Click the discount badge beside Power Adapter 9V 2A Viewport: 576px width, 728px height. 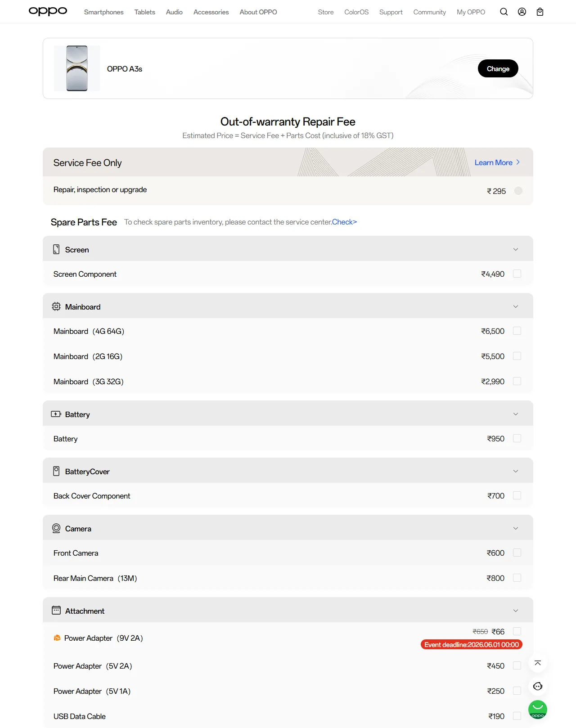(x=57, y=638)
